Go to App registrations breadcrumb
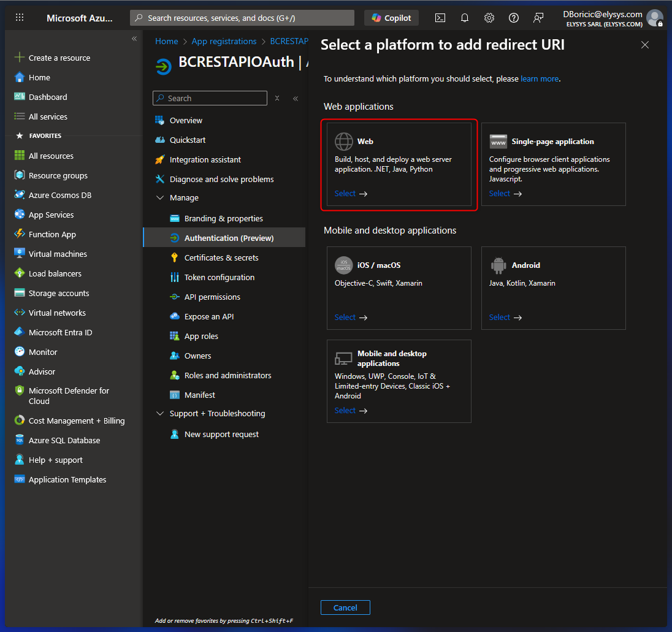Viewport: 672px width, 632px height. pos(224,41)
